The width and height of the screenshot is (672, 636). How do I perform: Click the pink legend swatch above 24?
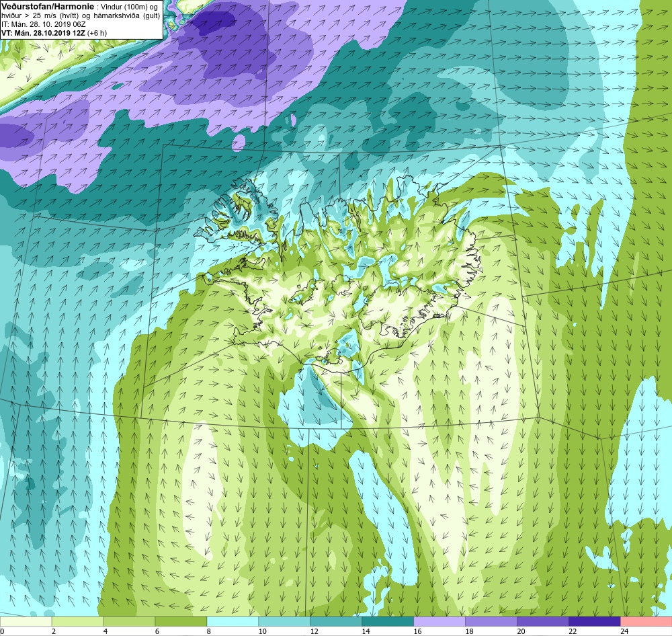(646, 621)
